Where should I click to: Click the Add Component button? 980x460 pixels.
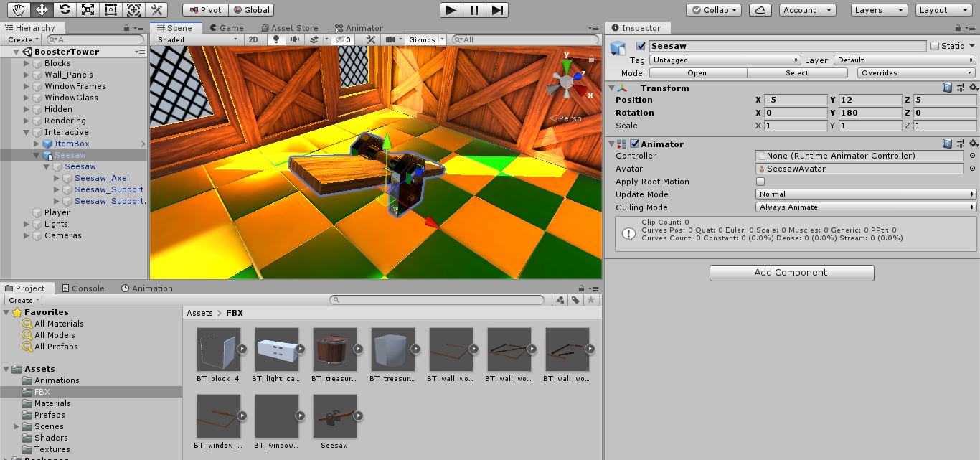click(x=791, y=273)
